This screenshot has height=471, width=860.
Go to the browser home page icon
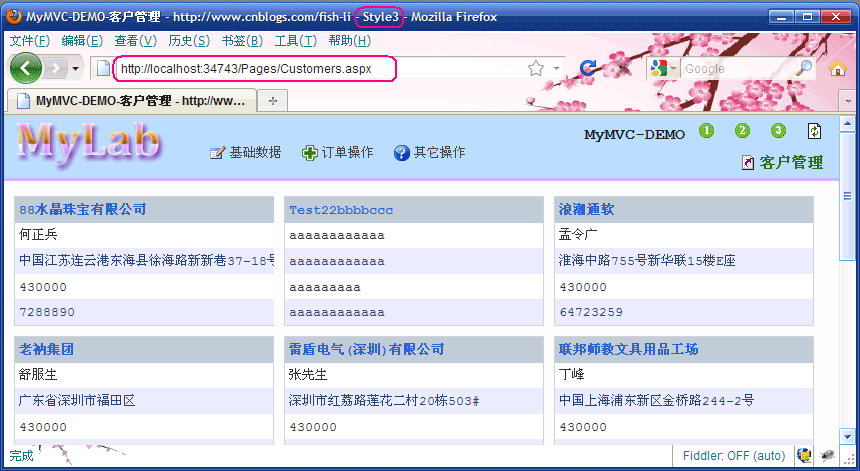pyautogui.click(x=838, y=68)
